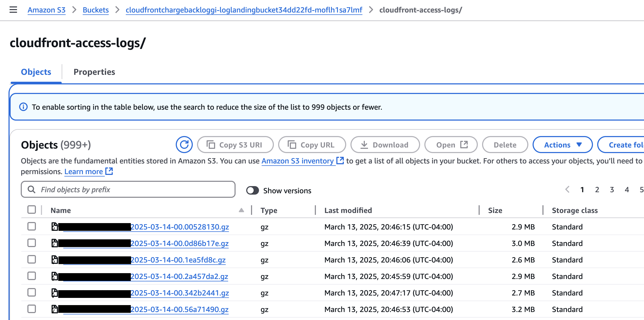Click the info icon in the sorting banner
Image resolution: width=644 pixels, height=320 pixels.
click(x=23, y=107)
